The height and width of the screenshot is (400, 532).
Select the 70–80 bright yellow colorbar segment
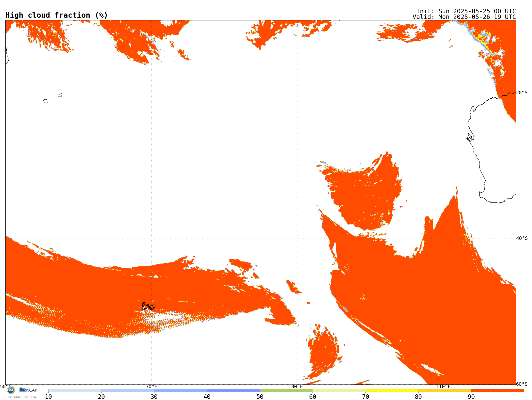[x=392, y=391]
